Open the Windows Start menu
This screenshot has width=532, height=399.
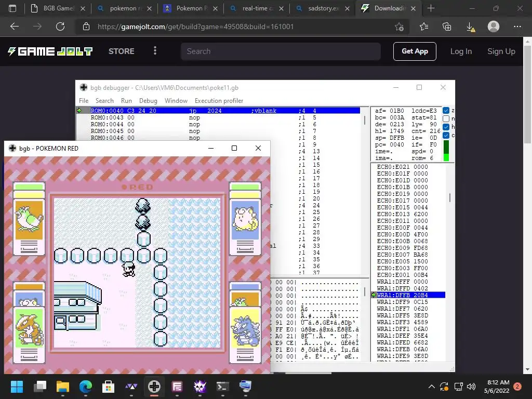point(17,387)
